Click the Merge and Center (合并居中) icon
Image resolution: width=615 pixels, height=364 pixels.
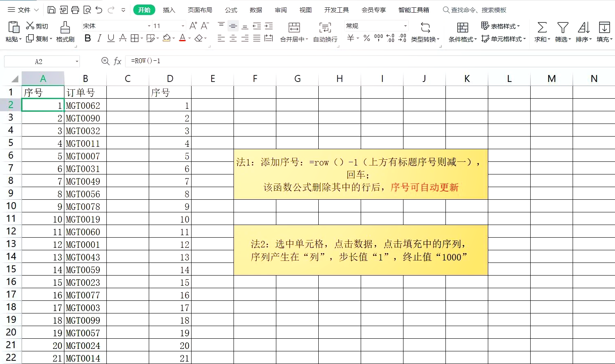click(294, 28)
